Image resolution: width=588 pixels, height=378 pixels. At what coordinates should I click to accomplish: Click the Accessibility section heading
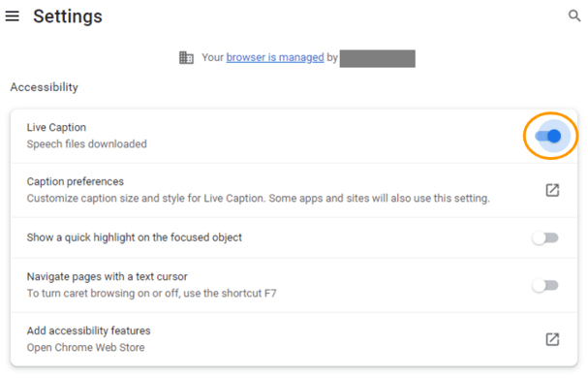coord(45,87)
